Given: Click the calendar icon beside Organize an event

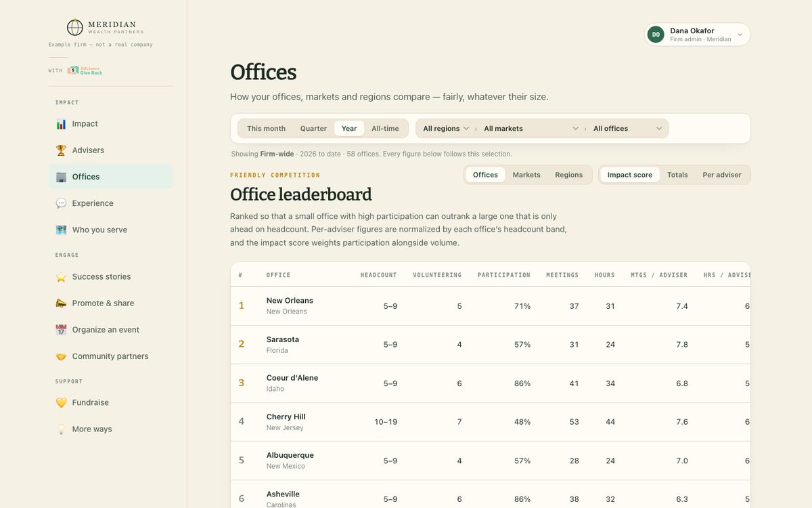Looking at the screenshot, I should 61,330.
